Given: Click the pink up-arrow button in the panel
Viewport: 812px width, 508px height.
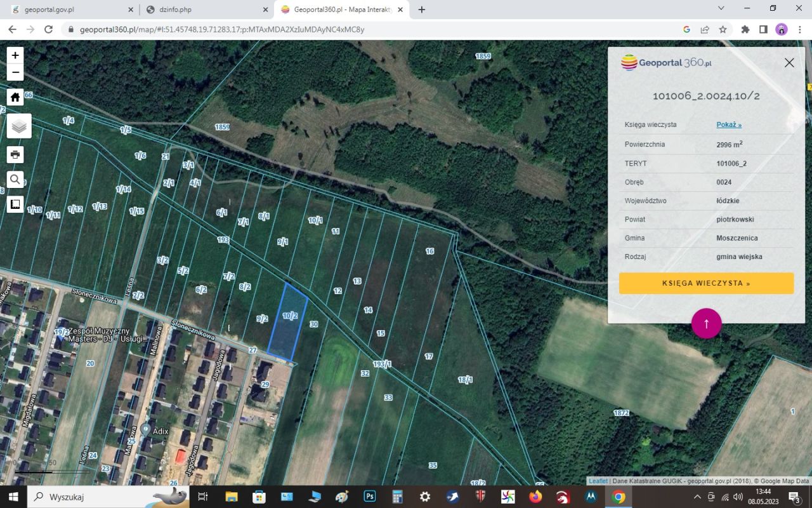Looking at the screenshot, I should coord(706,323).
